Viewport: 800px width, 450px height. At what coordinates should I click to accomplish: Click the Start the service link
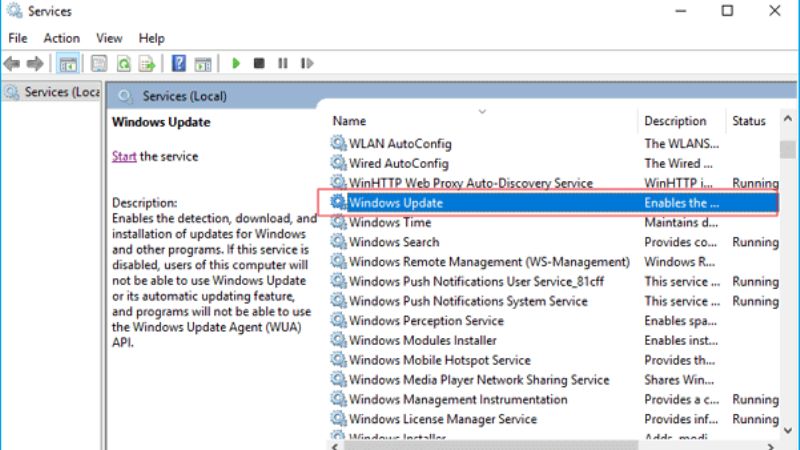pos(124,156)
